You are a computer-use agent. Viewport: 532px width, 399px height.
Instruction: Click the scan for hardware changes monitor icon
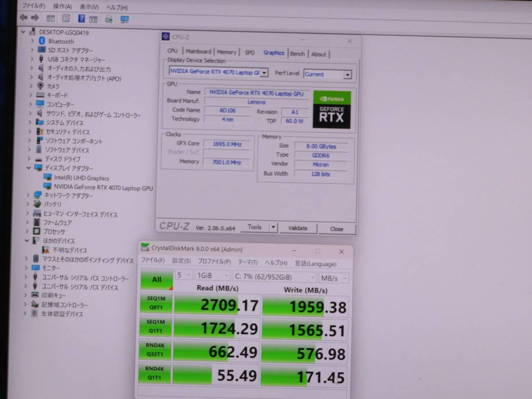[125, 19]
